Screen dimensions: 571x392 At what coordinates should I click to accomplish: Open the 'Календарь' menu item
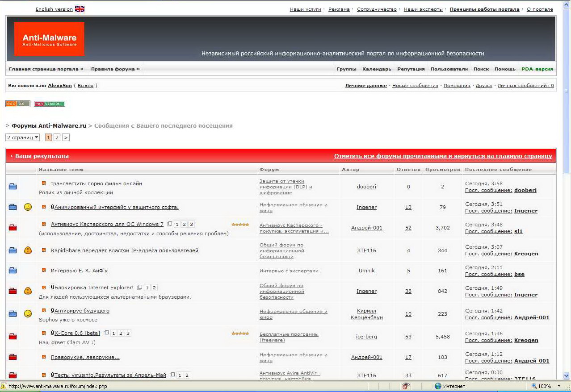click(377, 69)
